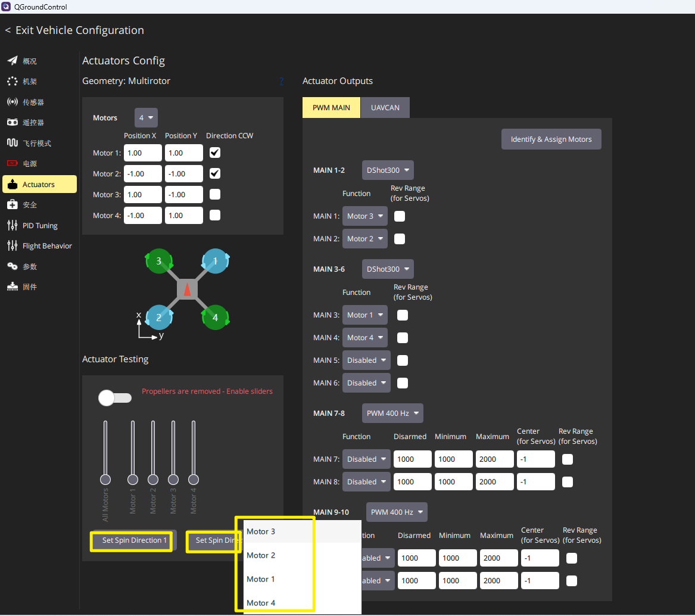Screen dimensions: 695x616
Task: Open MAIN 1 function dropdown showing Motor 3
Action: (x=365, y=216)
